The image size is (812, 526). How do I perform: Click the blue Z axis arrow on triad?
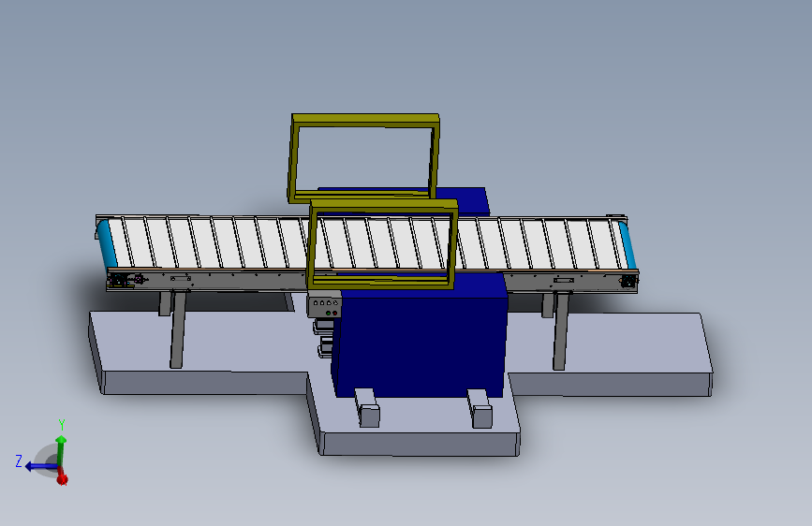coord(40,466)
